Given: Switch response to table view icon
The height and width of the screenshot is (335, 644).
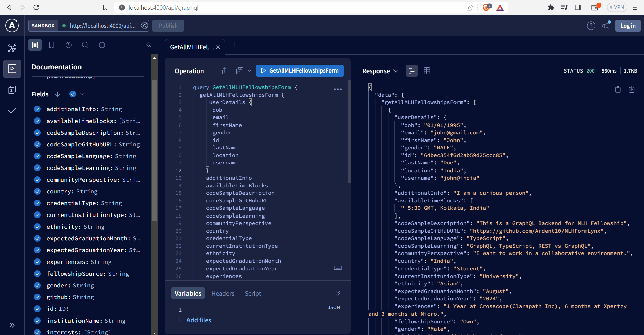Looking at the screenshot, I should pos(427,71).
